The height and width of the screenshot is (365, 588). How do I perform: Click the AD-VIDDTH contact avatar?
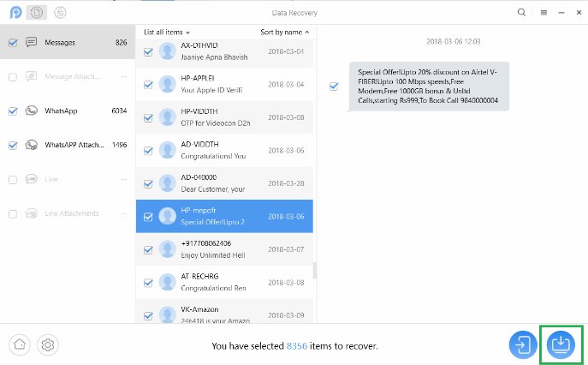tap(167, 150)
